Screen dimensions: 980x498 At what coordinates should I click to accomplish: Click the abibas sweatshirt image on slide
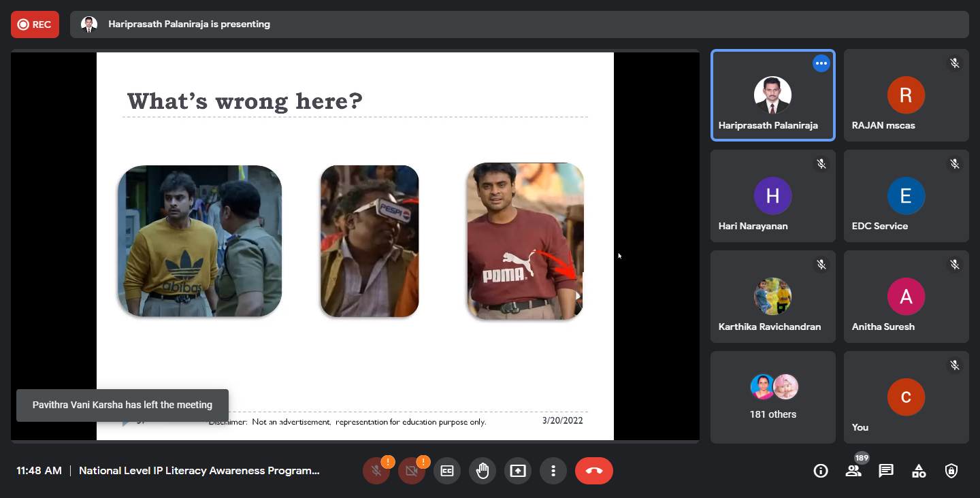tap(199, 241)
